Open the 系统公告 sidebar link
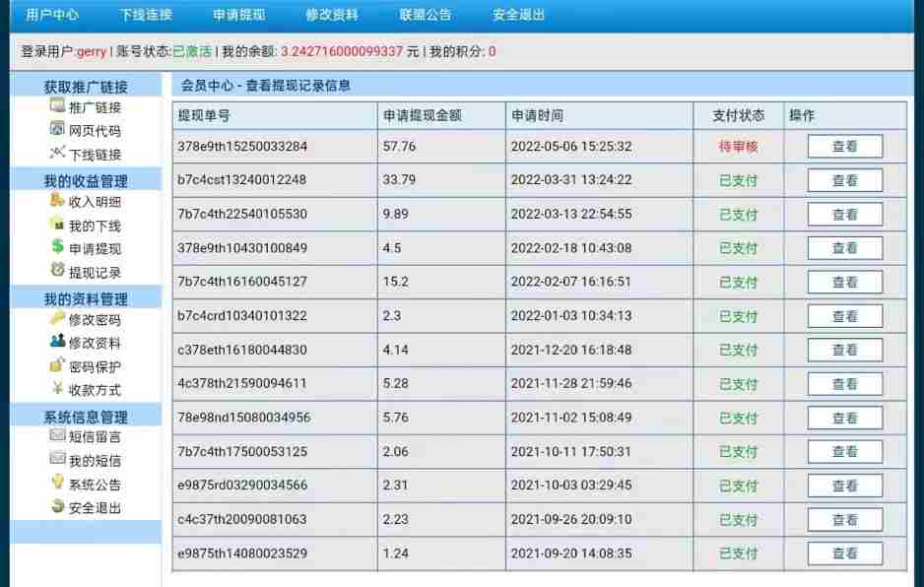Image resolution: width=924 pixels, height=587 pixels. pyautogui.click(x=95, y=485)
